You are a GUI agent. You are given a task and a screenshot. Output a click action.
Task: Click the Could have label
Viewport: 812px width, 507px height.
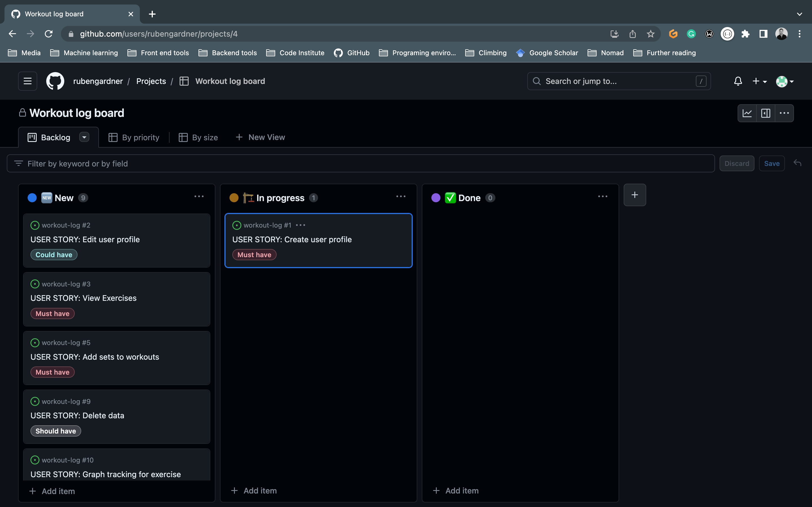point(54,255)
